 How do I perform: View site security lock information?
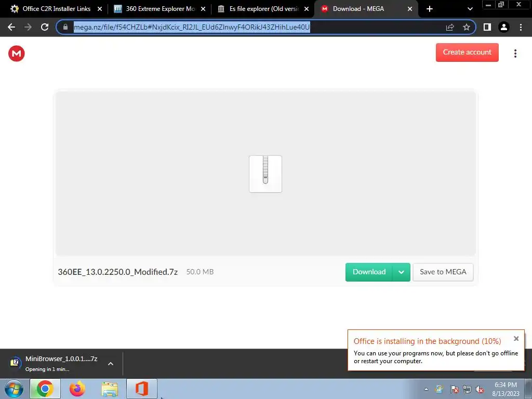(65, 27)
